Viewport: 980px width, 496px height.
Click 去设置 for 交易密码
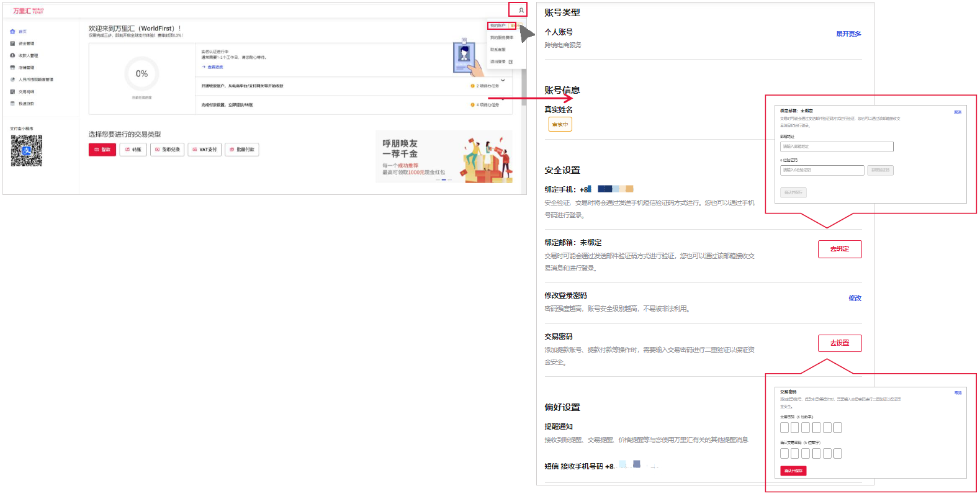click(840, 343)
